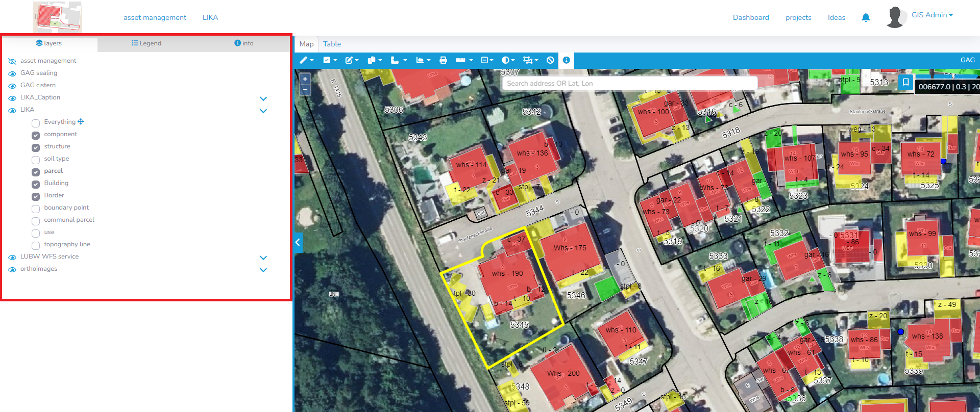980x412 pixels.
Task: Click the notification bell icon
Action: 866,18
